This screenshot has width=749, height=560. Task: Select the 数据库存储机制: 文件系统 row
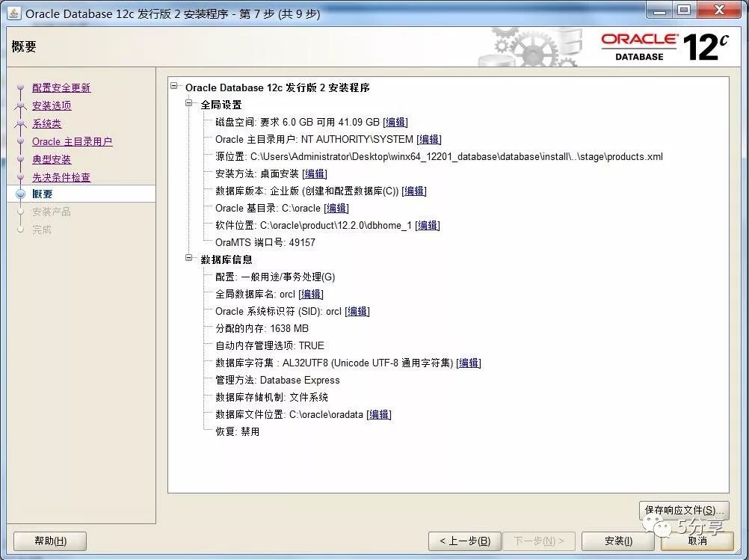coord(271,398)
